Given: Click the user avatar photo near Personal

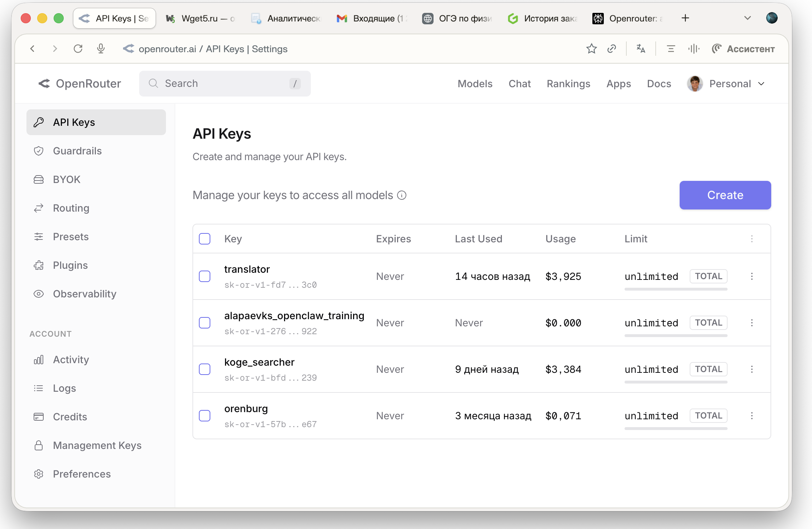Looking at the screenshot, I should (695, 84).
